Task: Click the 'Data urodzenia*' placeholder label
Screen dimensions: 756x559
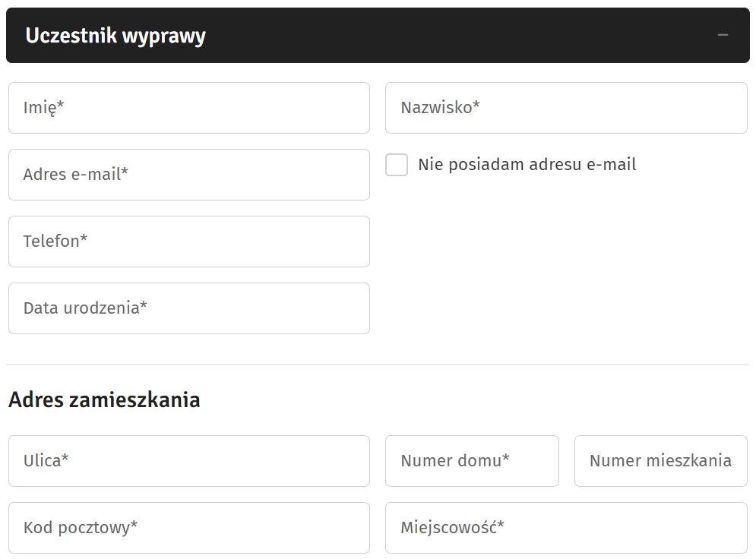Action: pos(85,308)
